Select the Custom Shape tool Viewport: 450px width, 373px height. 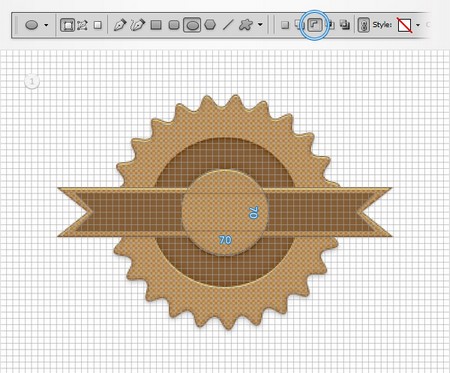point(246,25)
